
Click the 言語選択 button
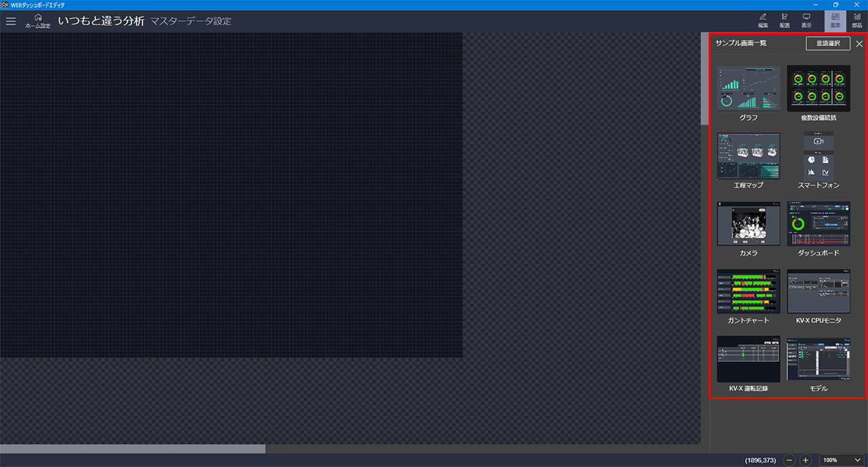pos(827,43)
